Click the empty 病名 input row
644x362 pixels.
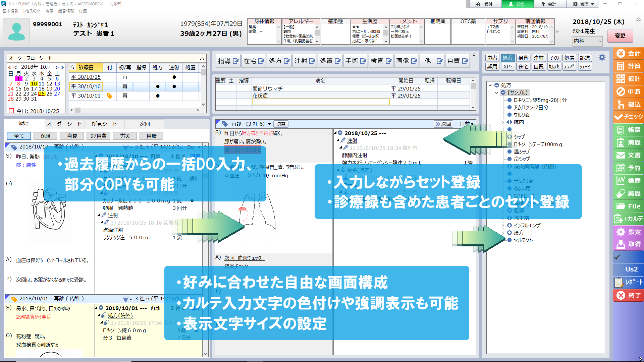320,102
